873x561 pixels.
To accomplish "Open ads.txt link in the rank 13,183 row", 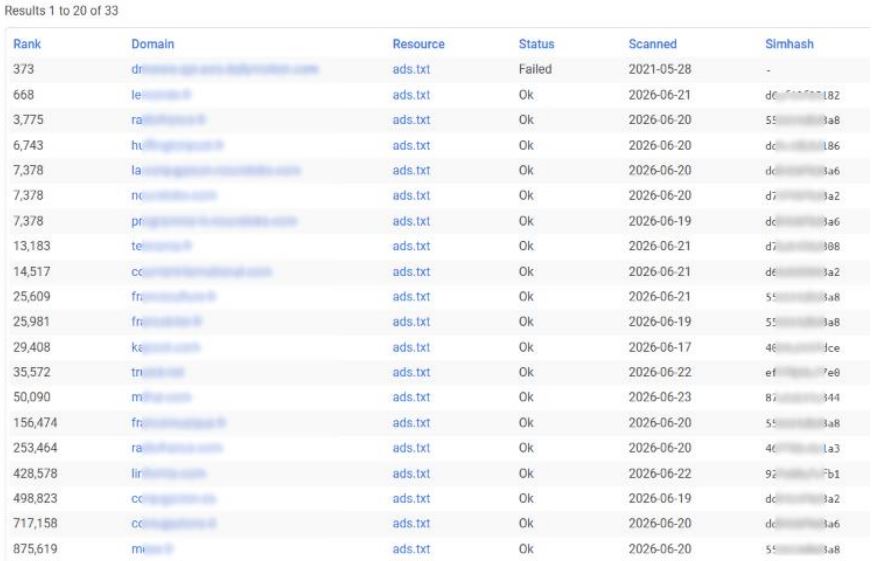I will 411,246.
